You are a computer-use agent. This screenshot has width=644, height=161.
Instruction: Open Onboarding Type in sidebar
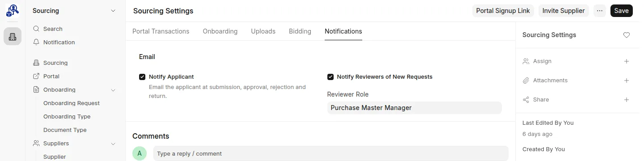67,116
